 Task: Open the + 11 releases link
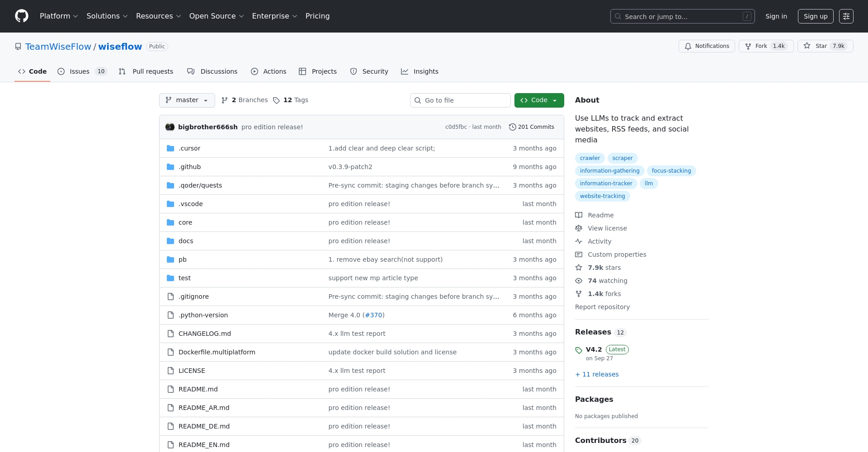pyautogui.click(x=597, y=374)
